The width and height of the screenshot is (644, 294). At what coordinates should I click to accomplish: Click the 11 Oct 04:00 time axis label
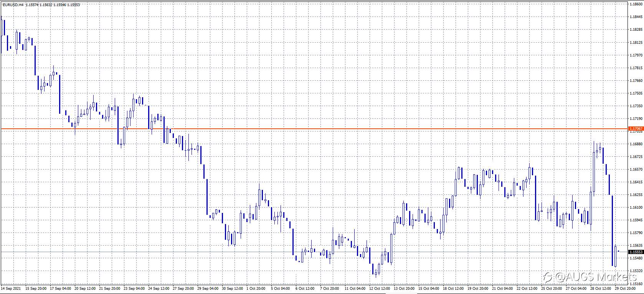pyautogui.click(x=356, y=288)
